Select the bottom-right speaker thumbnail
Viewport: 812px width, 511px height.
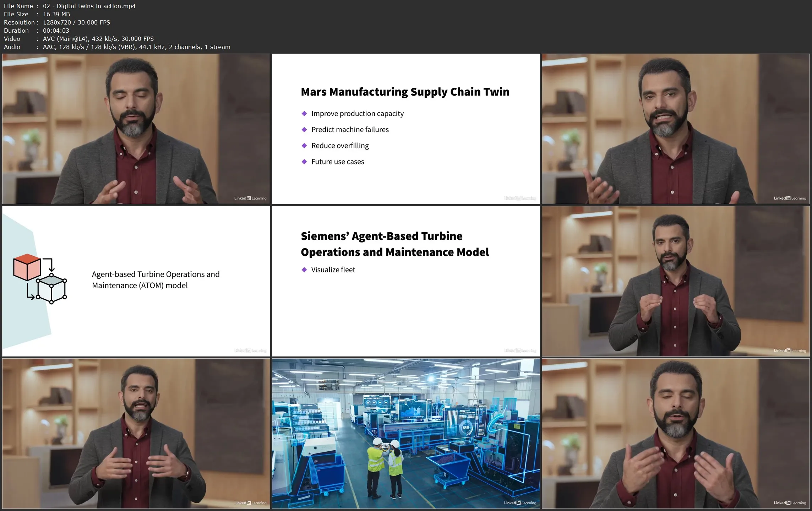click(675, 433)
